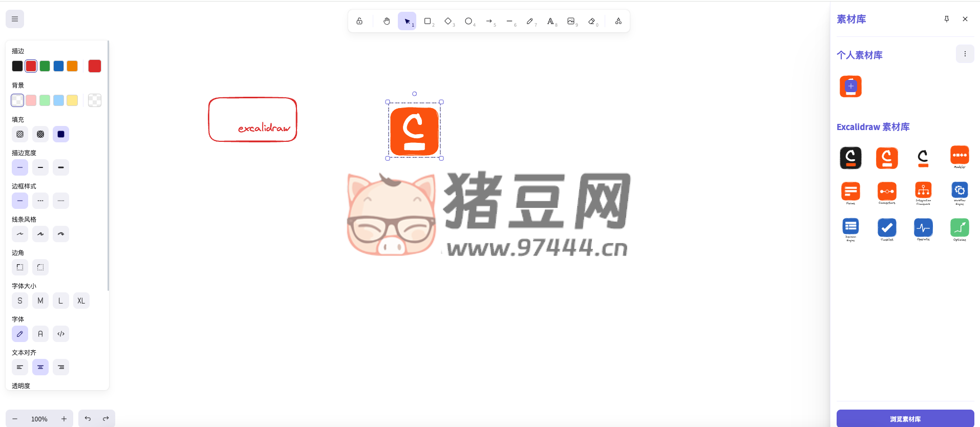Viewport: 980px width, 427px height.
Task: Select the Pencil draw tool
Action: point(530,21)
